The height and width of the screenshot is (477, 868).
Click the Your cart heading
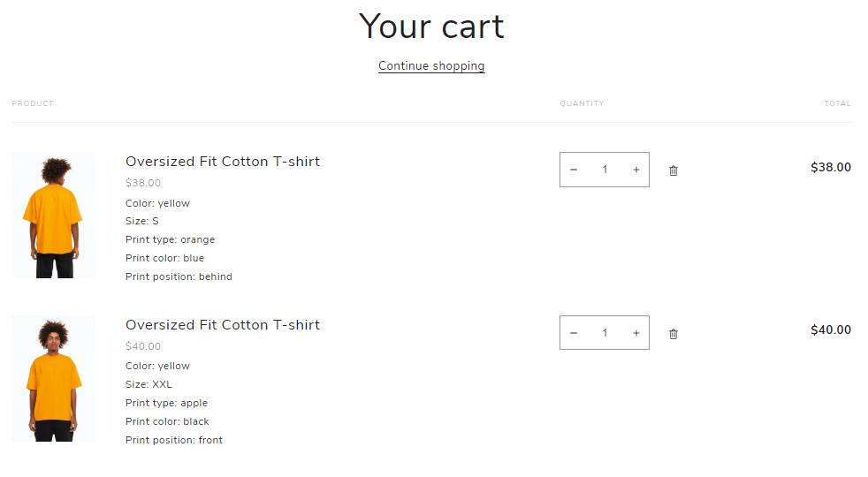click(431, 26)
